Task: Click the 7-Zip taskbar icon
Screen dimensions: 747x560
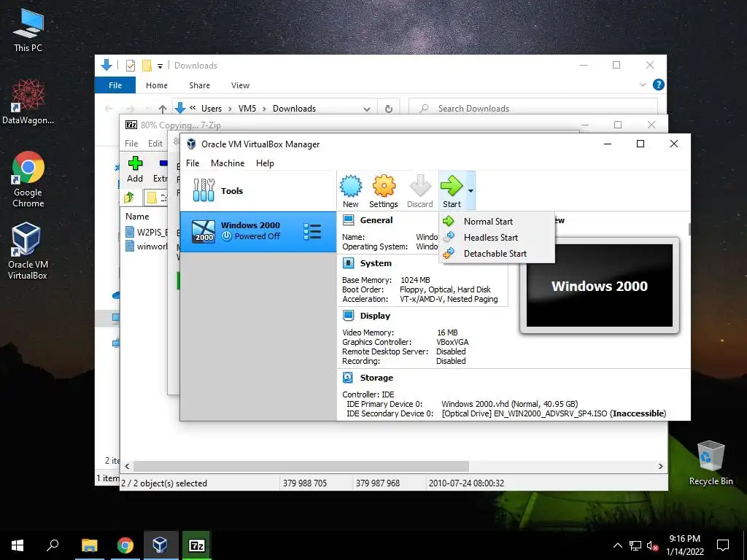Action: pyautogui.click(x=196, y=545)
